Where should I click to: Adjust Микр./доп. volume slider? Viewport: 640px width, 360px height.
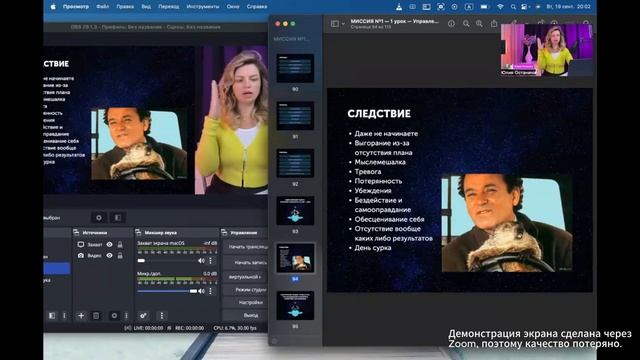point(167,291)
